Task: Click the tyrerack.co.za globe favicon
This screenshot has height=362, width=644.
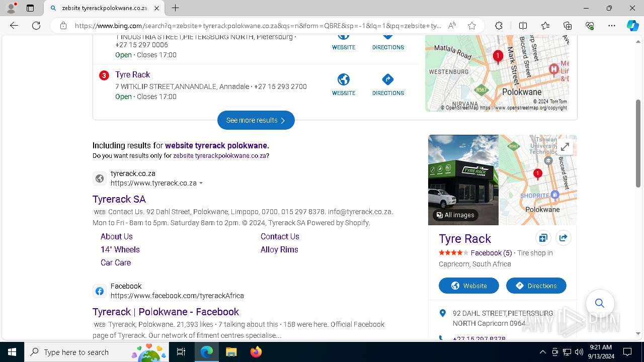Action: tap(100, 178)
